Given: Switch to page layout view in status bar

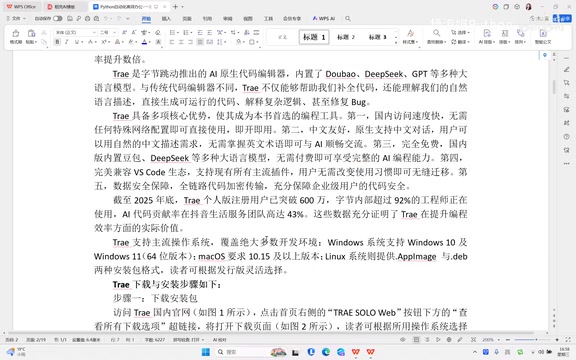Looking at the screenshot, I should pos(416,339).
